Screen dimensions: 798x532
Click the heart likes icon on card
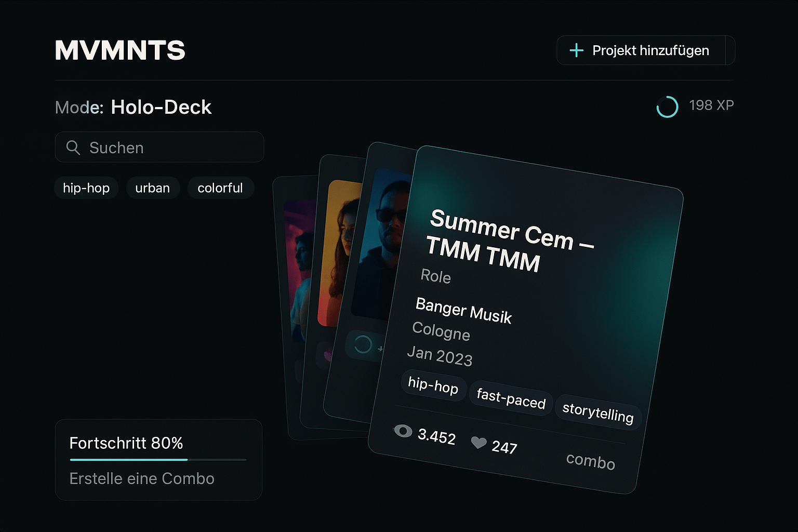pyautogui.click(x=478, y=443)
